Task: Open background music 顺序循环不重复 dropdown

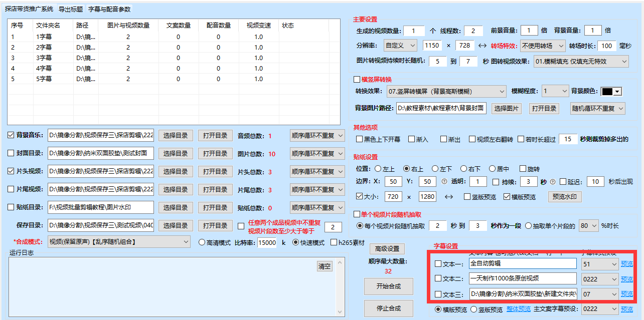Action: [x=317, y=135]
